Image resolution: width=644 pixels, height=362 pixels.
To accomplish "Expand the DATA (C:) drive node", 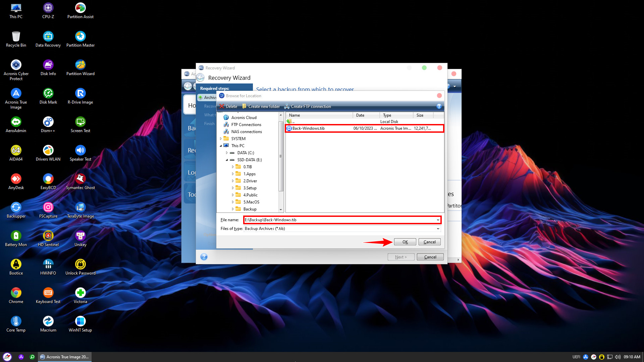I will pos(227,153).
